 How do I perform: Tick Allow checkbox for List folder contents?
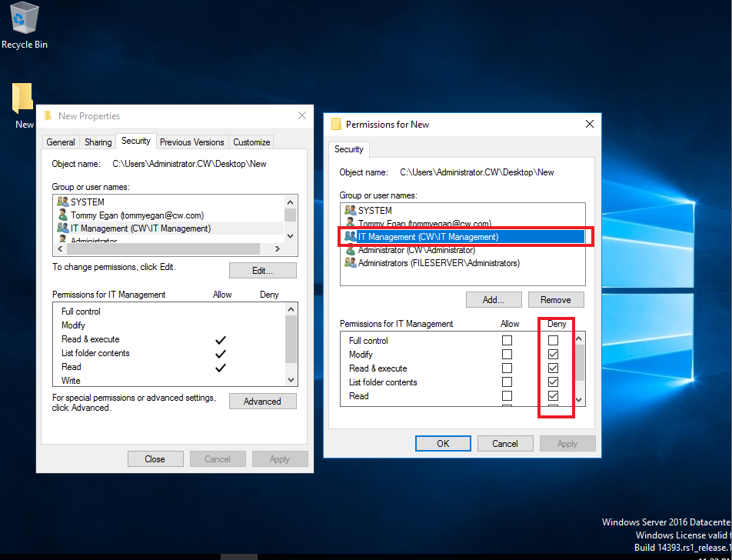coord(507,382)
